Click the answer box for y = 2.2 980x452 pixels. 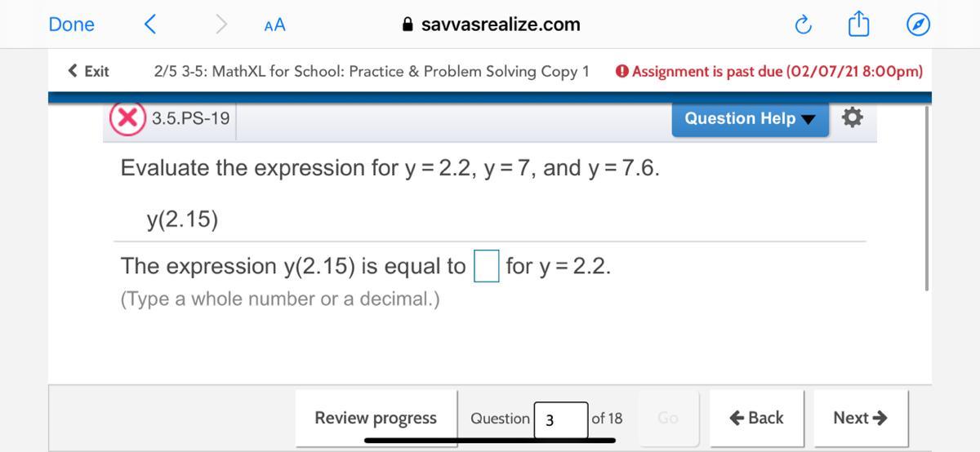(486, 266)
